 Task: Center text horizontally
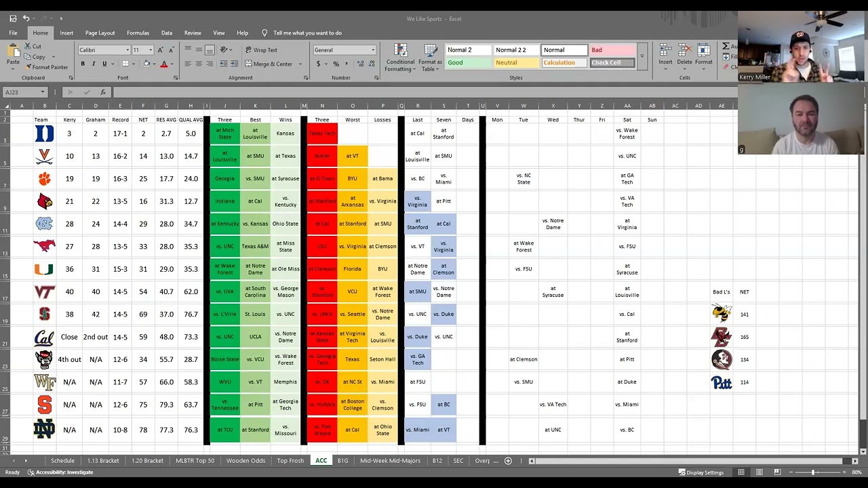point(199,64)
